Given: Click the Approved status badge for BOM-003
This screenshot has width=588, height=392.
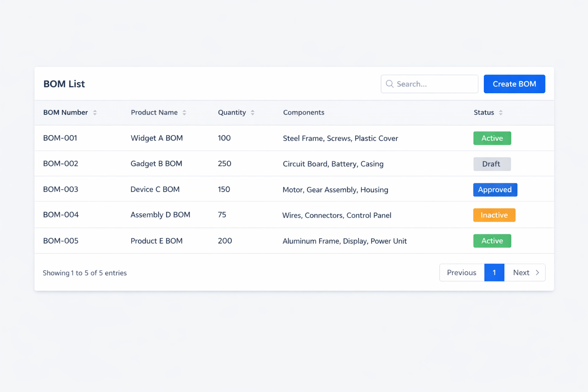Looking at the screenshot, I should [x=495, y=189].
